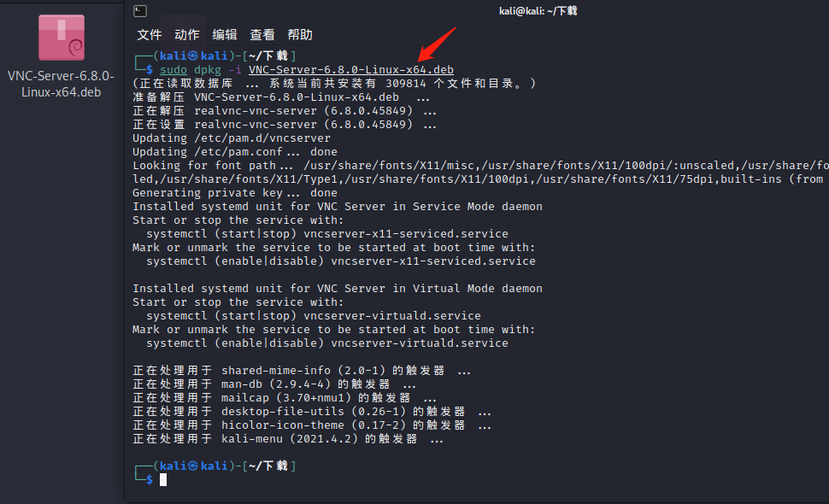This screenshot has width=829, height=504.
Task: Open the 动作 menu
Action: point(187,35)
